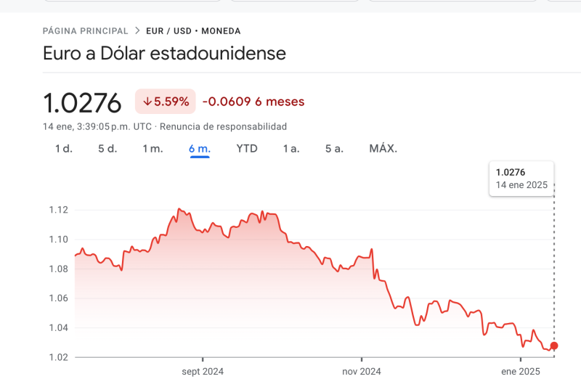581x392 pixels.
Task: Click the sept 2024 axis marker
Action: coord(203,372)
